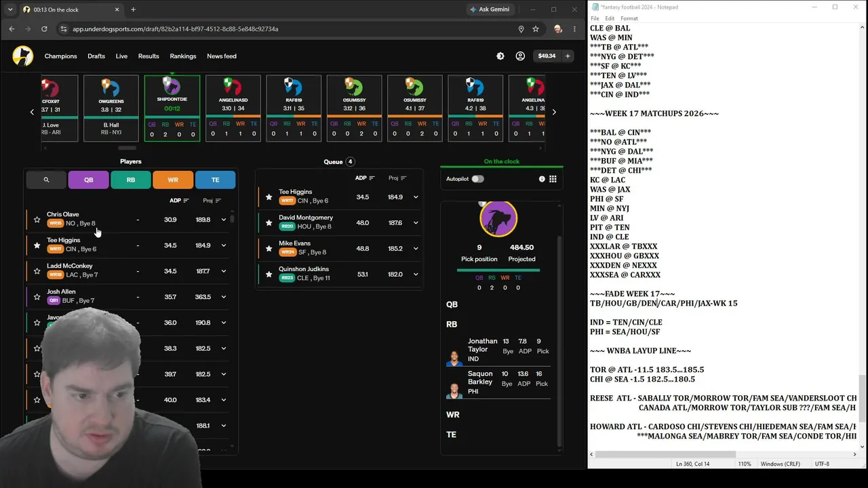Filter players by TE position
The width and height of the screenshot is (868, 488).
[215, 180]
